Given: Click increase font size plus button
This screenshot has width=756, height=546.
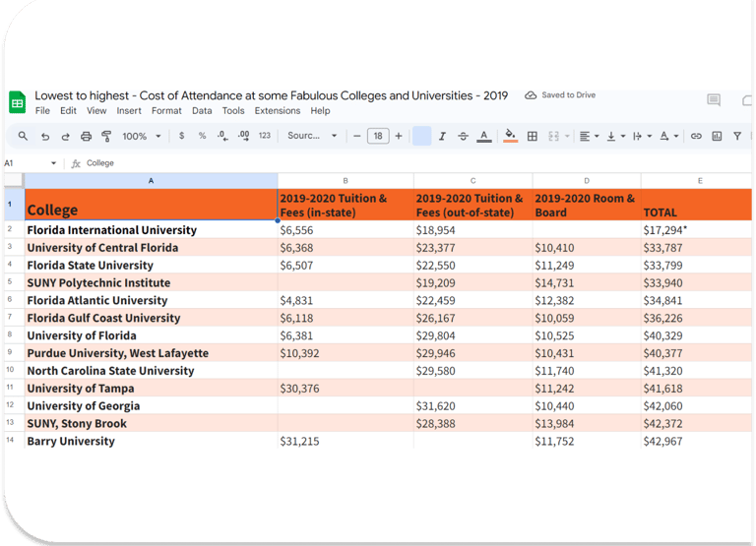Looking at the screenshot, I should click(399, 137).
